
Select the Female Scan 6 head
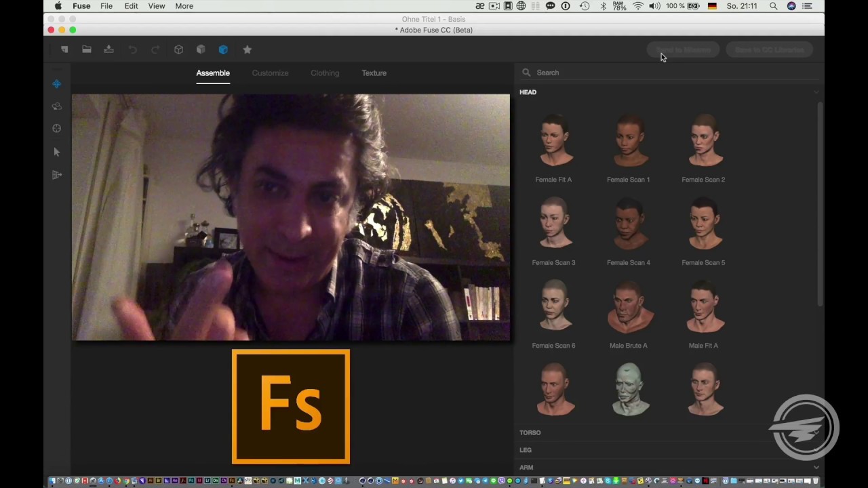[555, 306]
